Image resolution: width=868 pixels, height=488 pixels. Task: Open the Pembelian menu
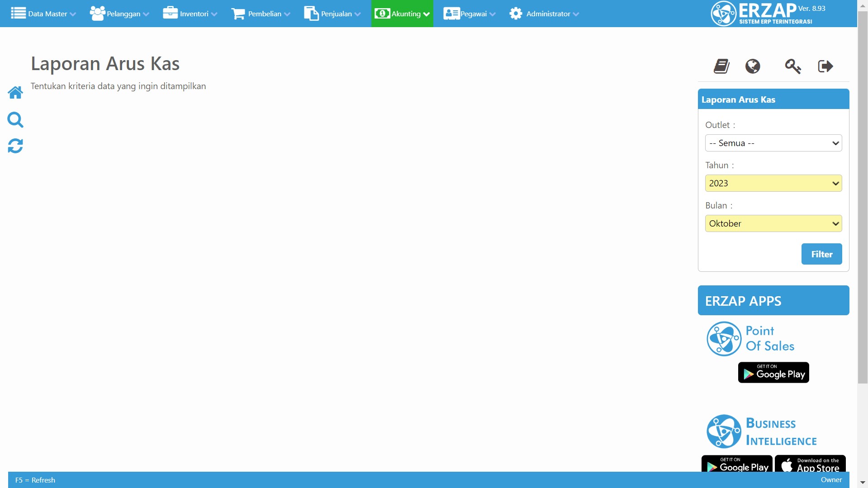click(261, 14)
